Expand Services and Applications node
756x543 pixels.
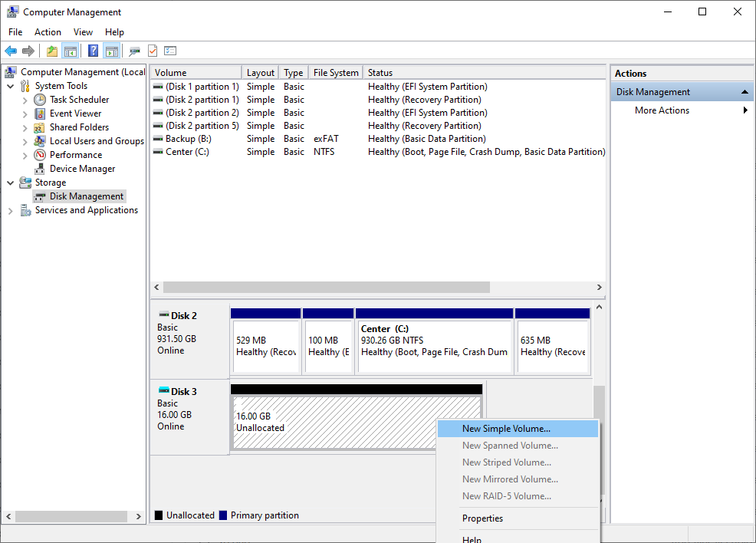coord(10,211)
